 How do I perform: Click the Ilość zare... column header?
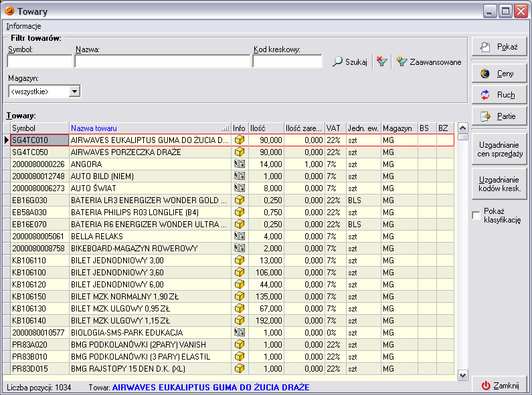[304, 128]
